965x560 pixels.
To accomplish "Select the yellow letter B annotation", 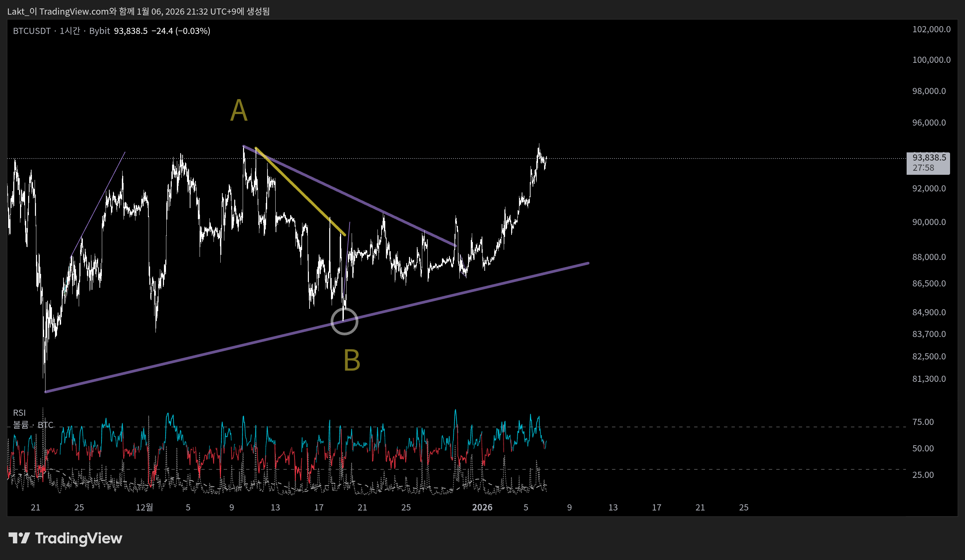I will pyautogui.click(x=352, y=360).
